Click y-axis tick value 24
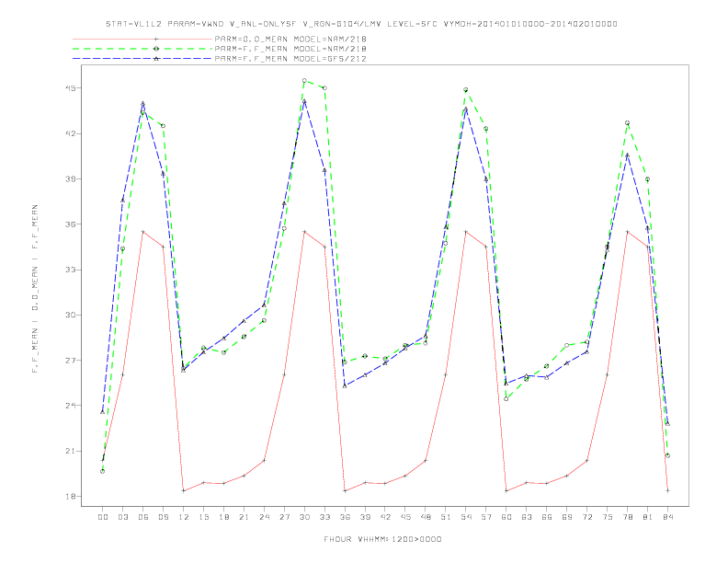This screenshot has height=563, width=728. point(70,406)
